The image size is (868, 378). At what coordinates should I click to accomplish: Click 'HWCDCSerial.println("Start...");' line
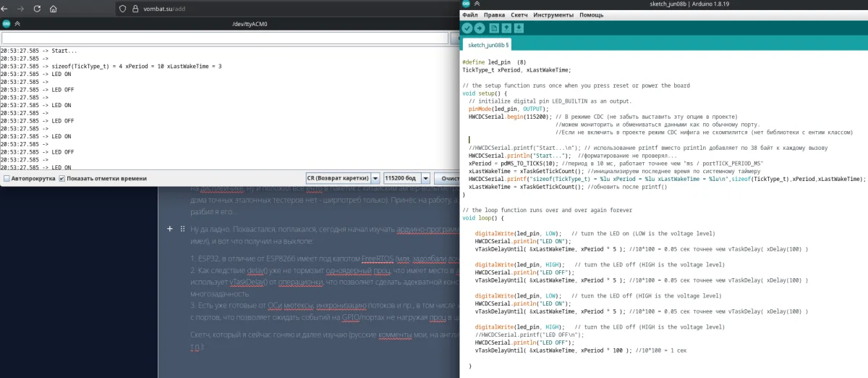520,156
